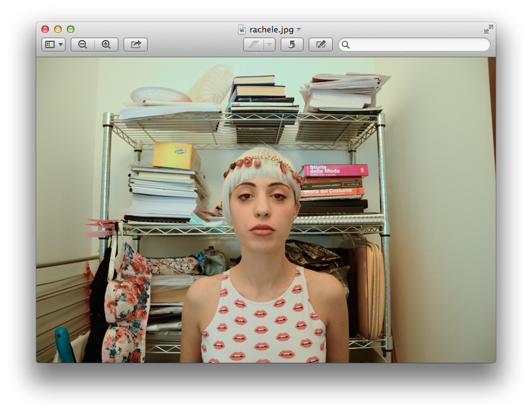The height and width of the screenshot is (413, 532).
Task: Click the rachele.jpg document proxy icon
Action: click(242, 29)
